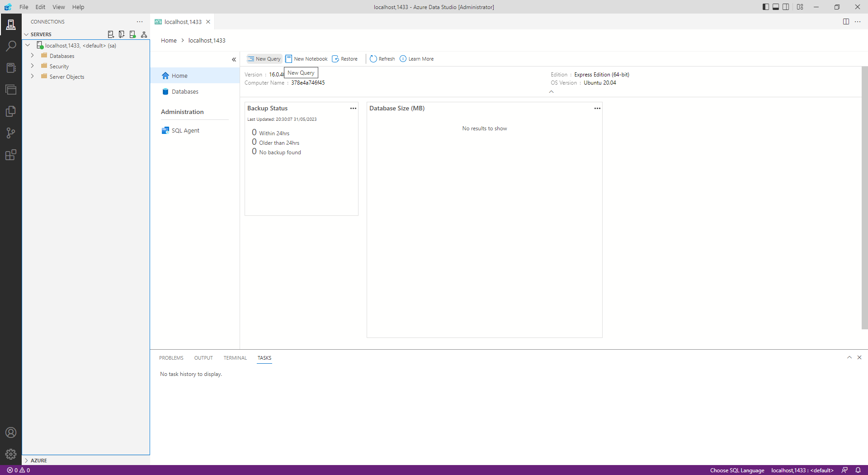
Task: Open the File menu
Action: pyautogui.click(x=24, y=7)
